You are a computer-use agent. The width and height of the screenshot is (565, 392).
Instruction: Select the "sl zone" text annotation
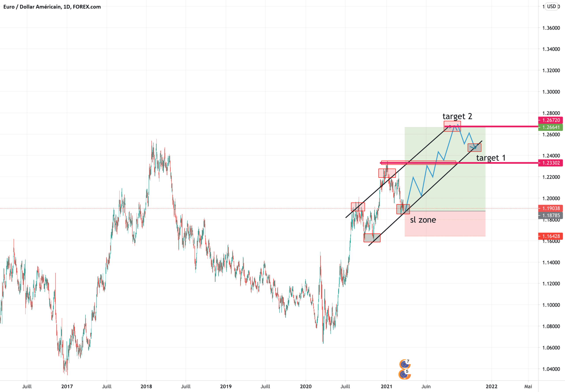423,220
